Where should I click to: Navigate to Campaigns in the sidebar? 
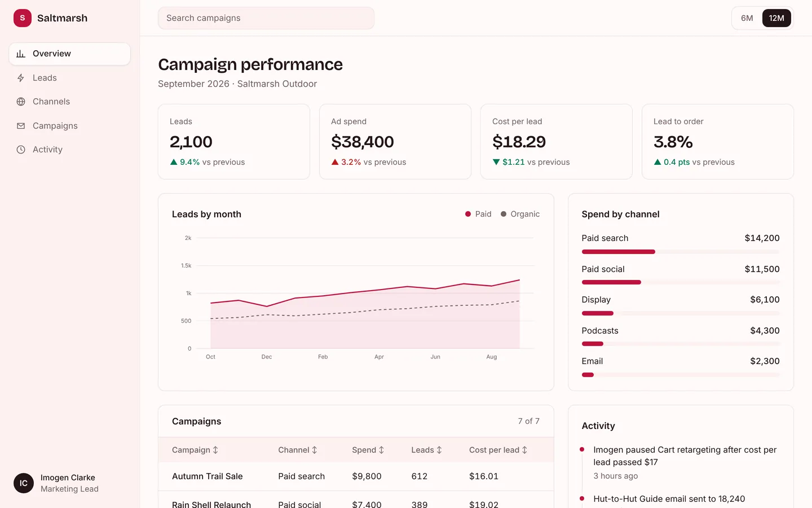tap(70, 126)
